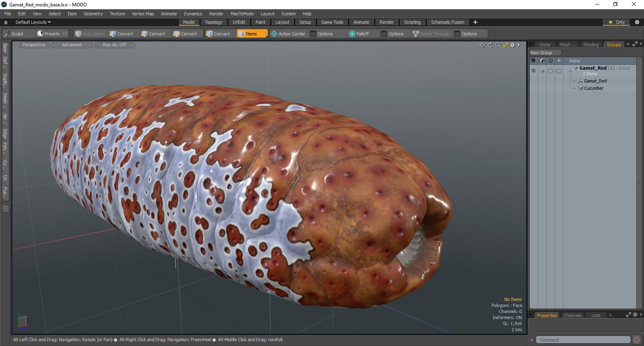Toggle Options checkbox next to Falloff
Image resolution: width=644 pixels, height=346 pixels.
click(384, 34)
